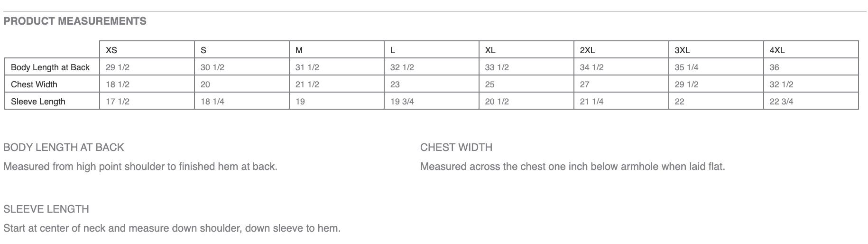Click the 'Measured across the chest' description text

tap(573, 167)
